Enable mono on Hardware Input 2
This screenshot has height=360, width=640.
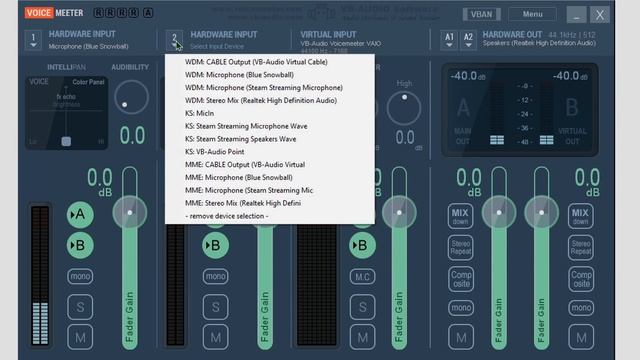216,276
